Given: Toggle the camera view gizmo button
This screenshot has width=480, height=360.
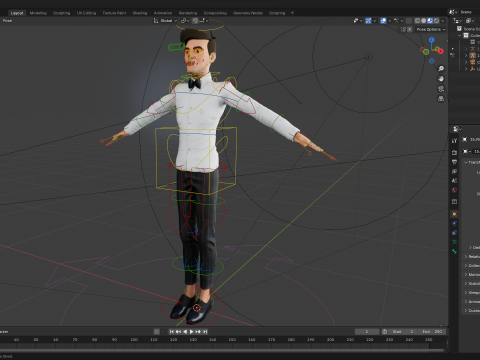Looking at the screenshot, I should (441, 89).
